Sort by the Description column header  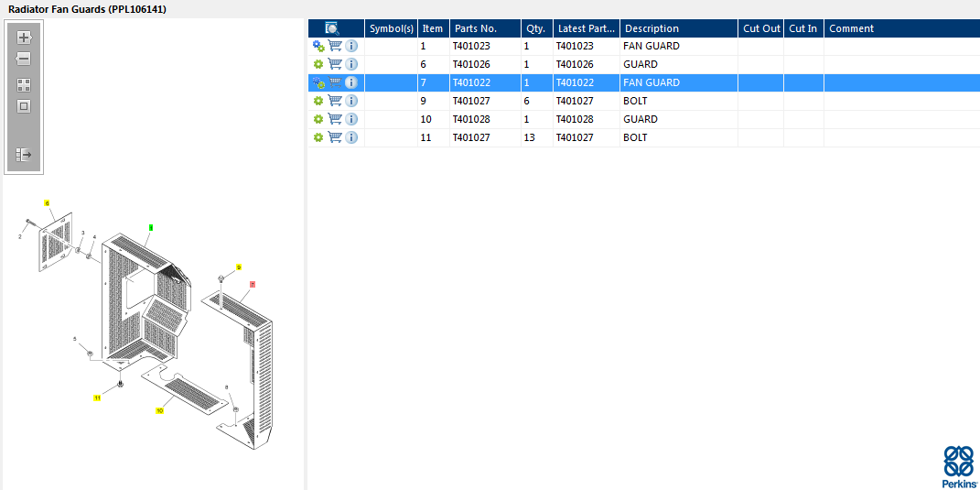click(x=679, y=28)
